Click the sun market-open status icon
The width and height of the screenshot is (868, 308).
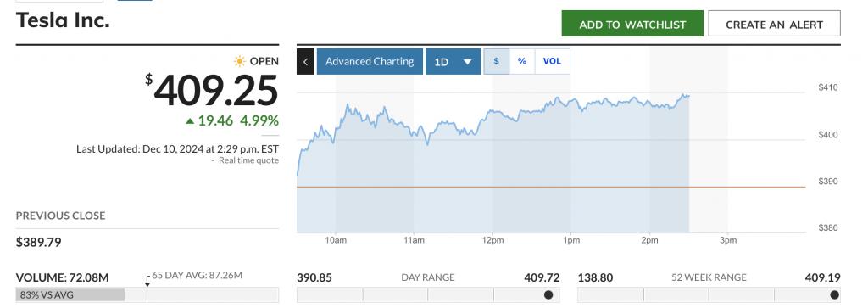(240, 61)
